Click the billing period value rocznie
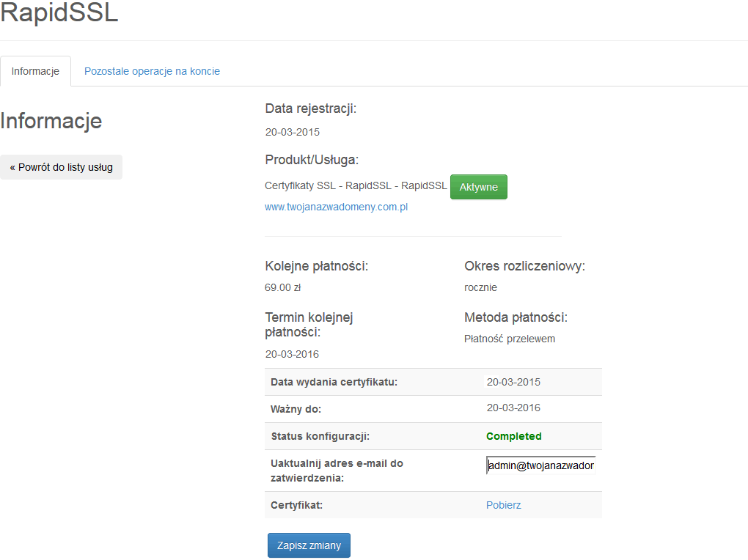 [481, 287]
